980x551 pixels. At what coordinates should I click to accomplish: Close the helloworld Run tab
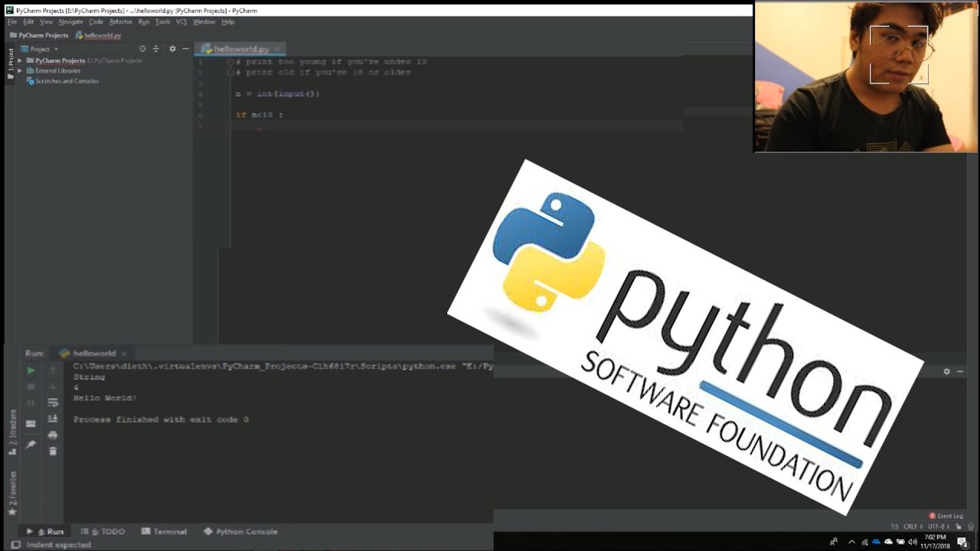[123, 354]
